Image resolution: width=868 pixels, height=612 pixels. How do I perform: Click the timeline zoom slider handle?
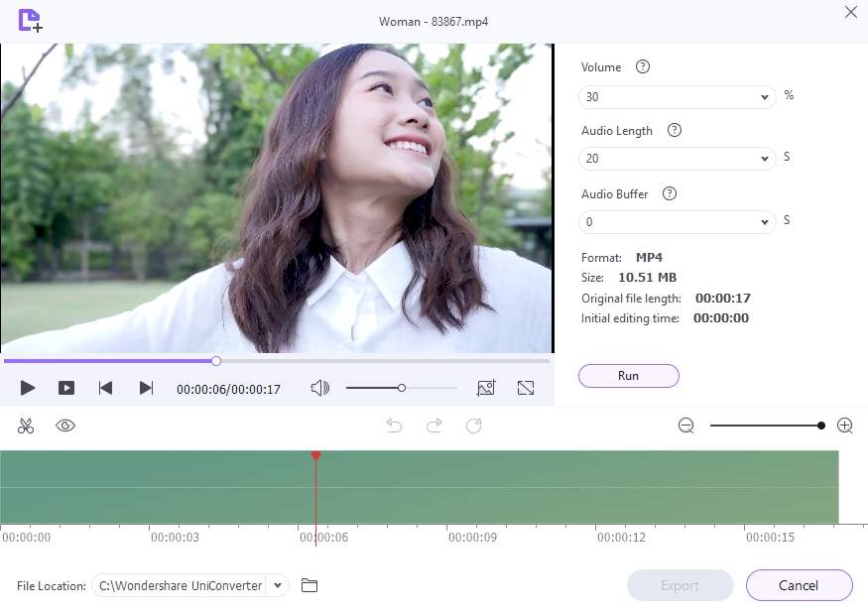click(821, 426)
